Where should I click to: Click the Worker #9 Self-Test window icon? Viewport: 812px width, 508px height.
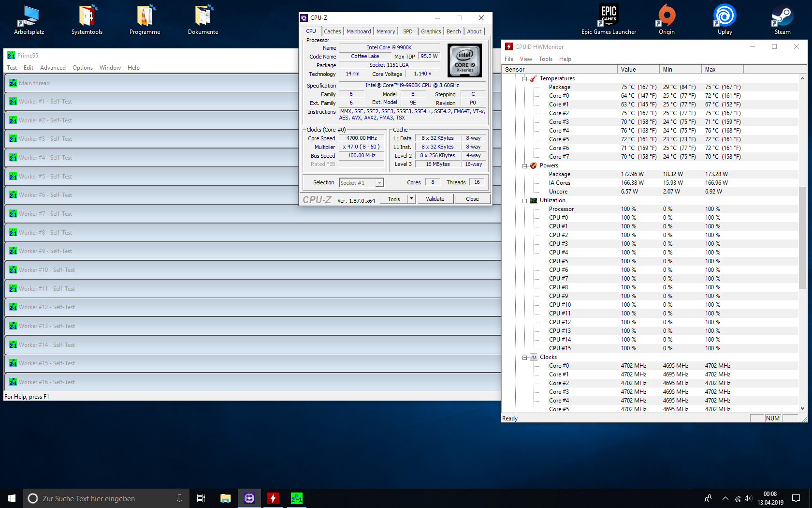(13, 251)
